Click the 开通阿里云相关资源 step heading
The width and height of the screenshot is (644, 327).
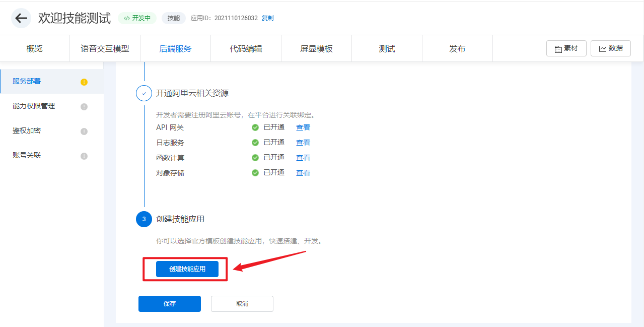[192, 93]
